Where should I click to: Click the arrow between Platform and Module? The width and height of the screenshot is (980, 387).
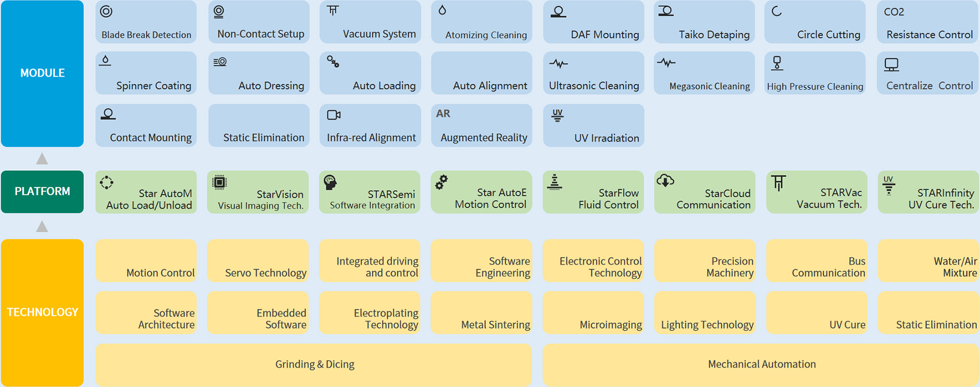(x=42, y=159)
